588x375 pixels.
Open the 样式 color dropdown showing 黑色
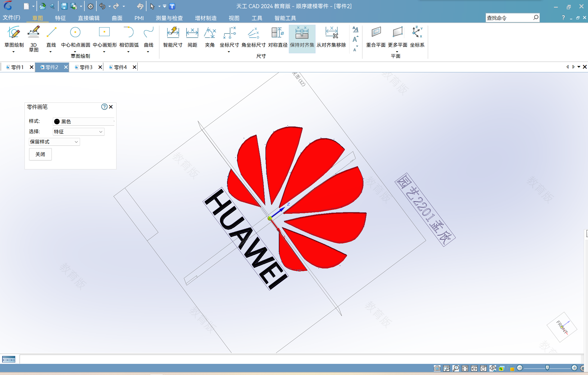(84, 121)
